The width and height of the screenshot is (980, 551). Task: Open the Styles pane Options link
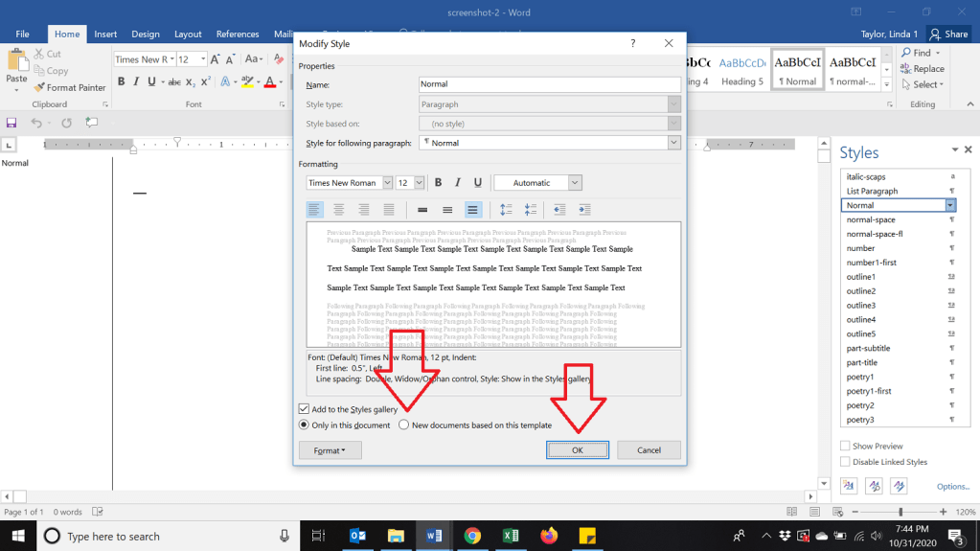coord(952,487)
